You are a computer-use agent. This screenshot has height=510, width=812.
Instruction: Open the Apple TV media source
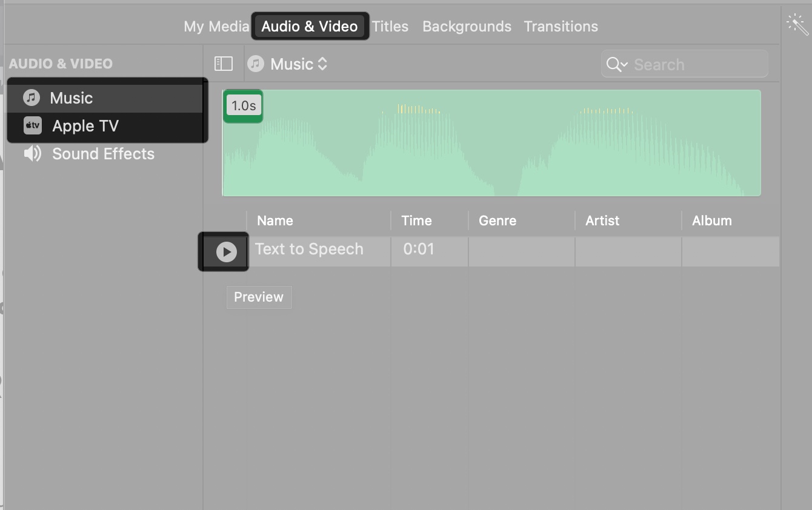(x=85, y=125)
